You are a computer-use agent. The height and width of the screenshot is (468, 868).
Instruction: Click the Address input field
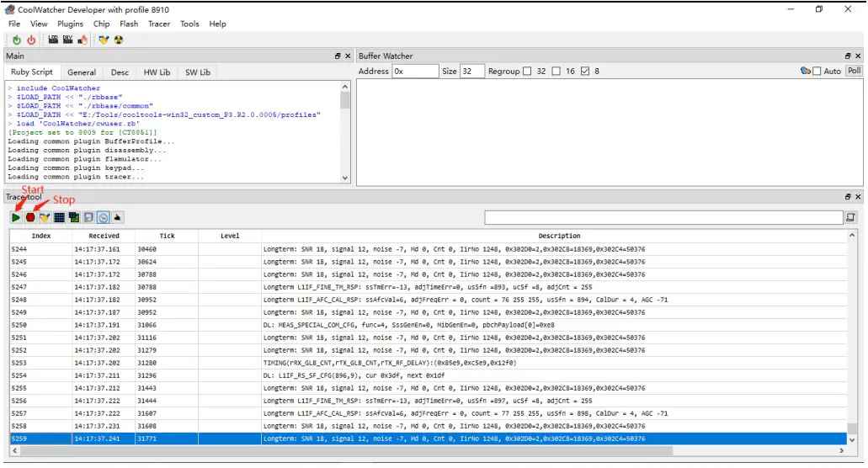pos(414,72)
